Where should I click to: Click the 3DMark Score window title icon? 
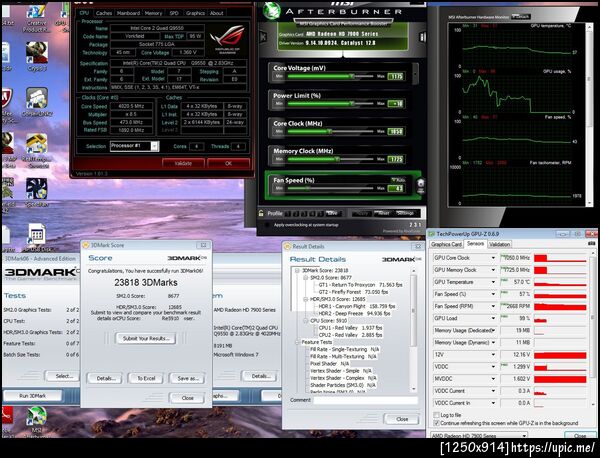(86, 245)
